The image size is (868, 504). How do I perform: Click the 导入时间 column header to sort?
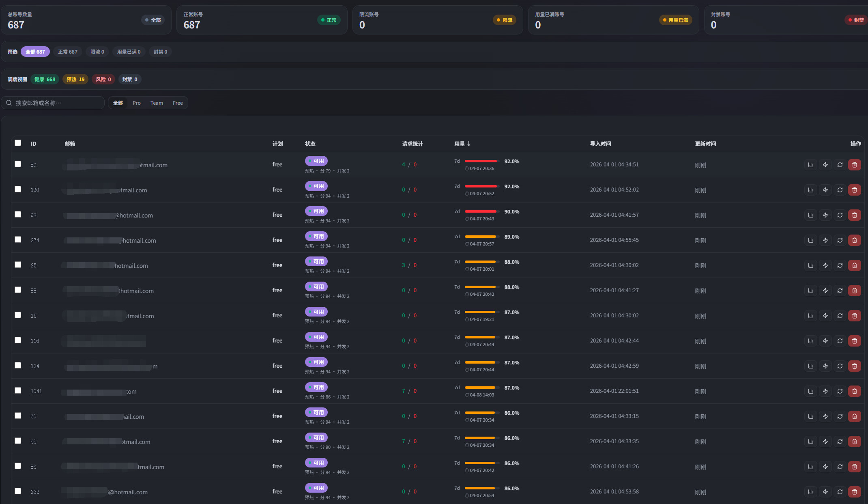pyautogui.click(x=600, y=144)
